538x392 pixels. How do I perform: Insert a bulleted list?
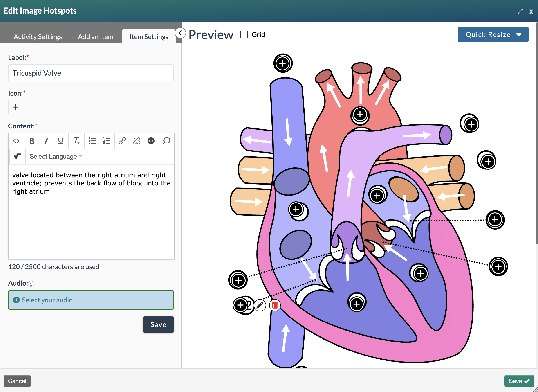92,141
